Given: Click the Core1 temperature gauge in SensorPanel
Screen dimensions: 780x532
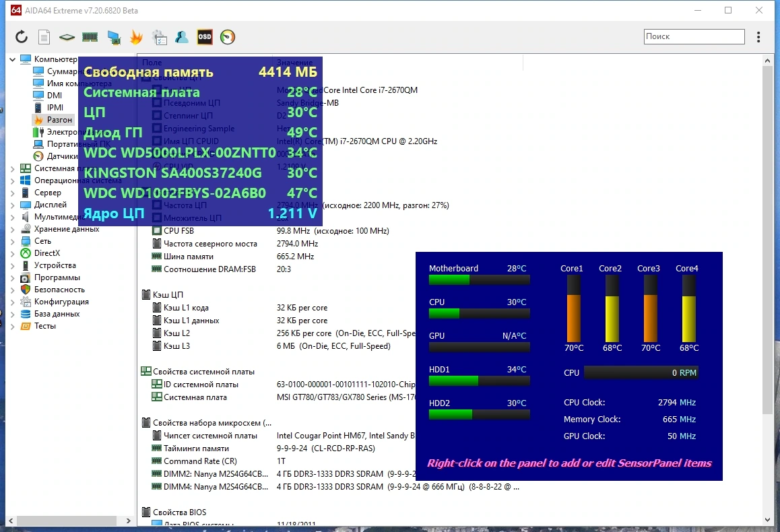Looking at the screenshot, I should [x=574, y=308].
